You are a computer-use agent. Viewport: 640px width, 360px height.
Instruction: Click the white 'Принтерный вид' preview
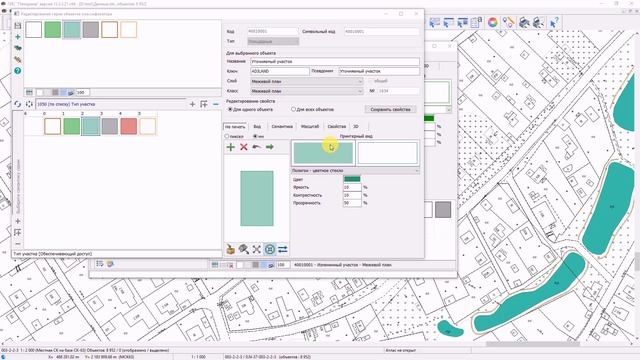(387, 153)
